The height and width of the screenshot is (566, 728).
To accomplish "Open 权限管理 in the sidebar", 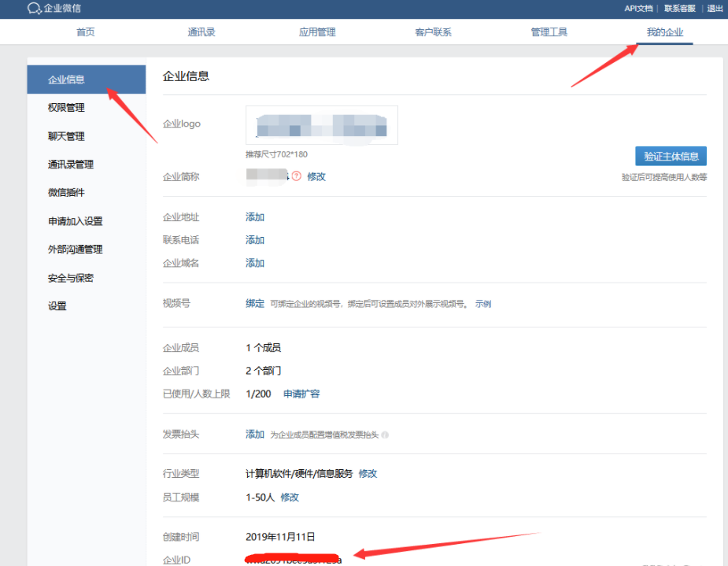I will (x=66, y=108).
